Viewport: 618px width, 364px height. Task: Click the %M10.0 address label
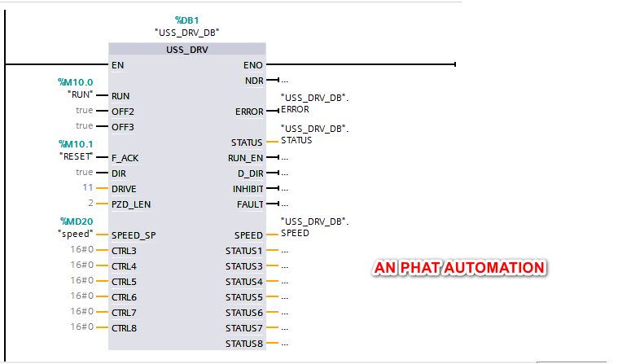click(x=76, y=82)
